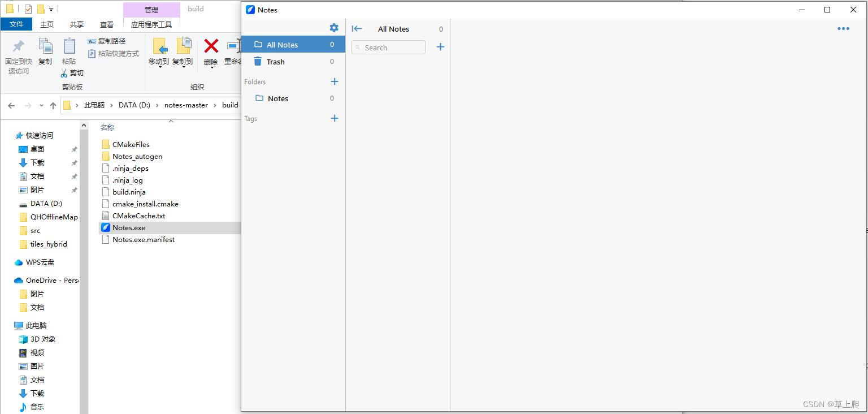
Task: Open the File (文件) tab in Explorer
Action: [x=16, y=24]
